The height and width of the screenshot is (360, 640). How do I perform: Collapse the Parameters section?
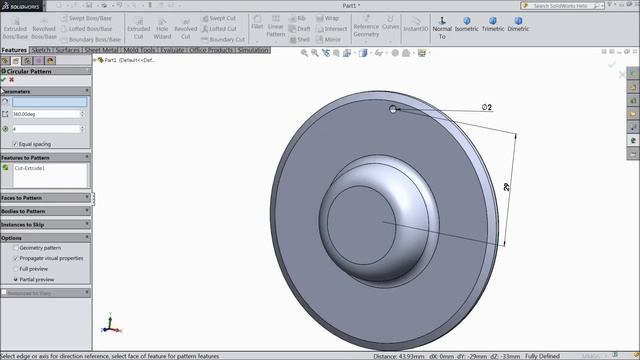[x=87, y=91]
